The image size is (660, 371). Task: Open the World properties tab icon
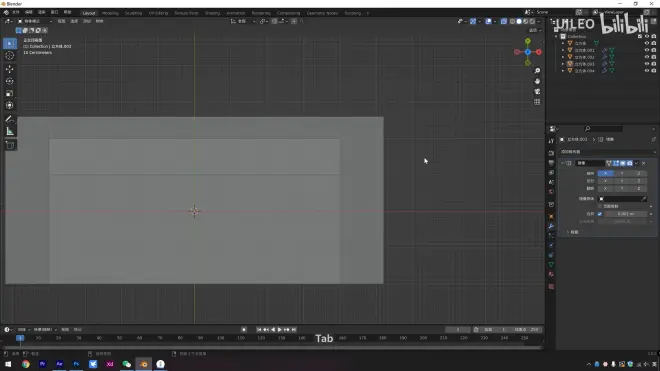tap(551, 192)
